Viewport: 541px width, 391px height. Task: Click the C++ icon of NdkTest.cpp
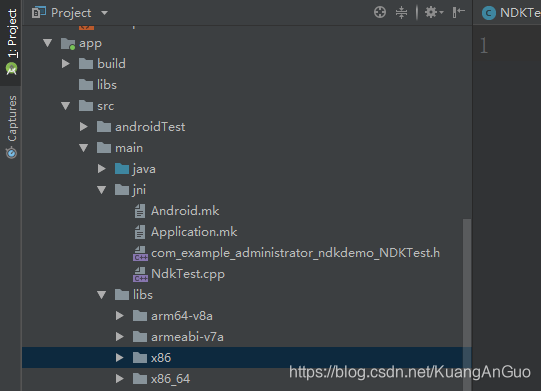click(140, 274)
